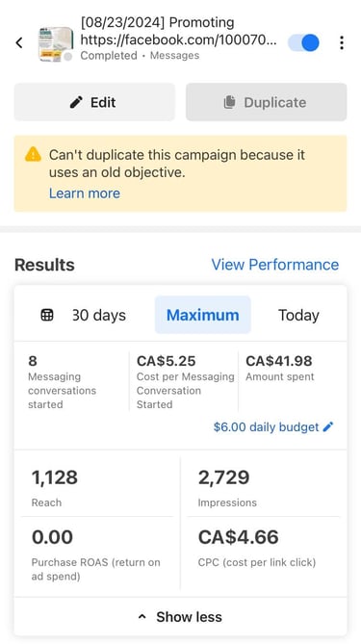
Task: Open the ad preview thumbnail
Action: tap(56, 44)
